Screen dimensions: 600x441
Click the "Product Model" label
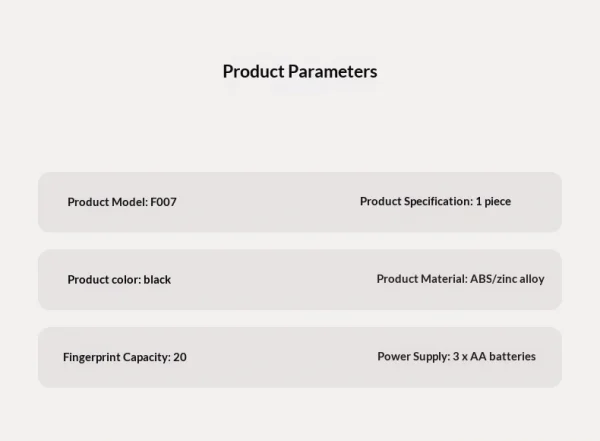click(107, 202)
